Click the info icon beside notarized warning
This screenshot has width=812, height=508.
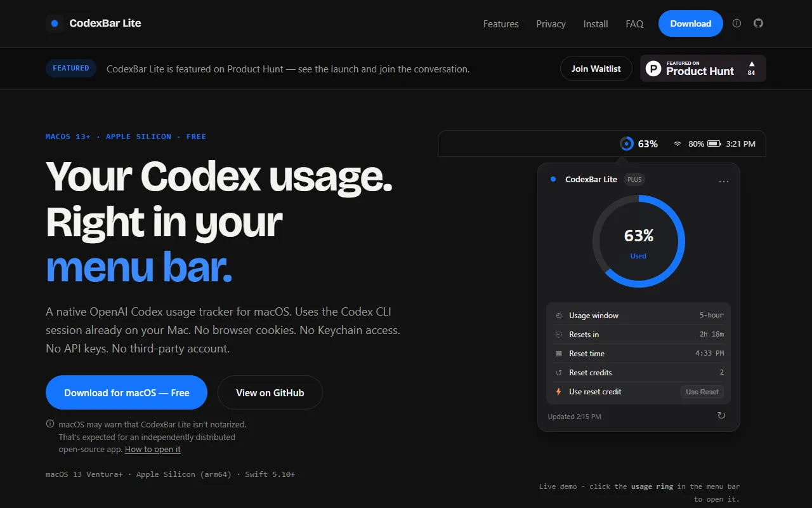tap(50, 424)
